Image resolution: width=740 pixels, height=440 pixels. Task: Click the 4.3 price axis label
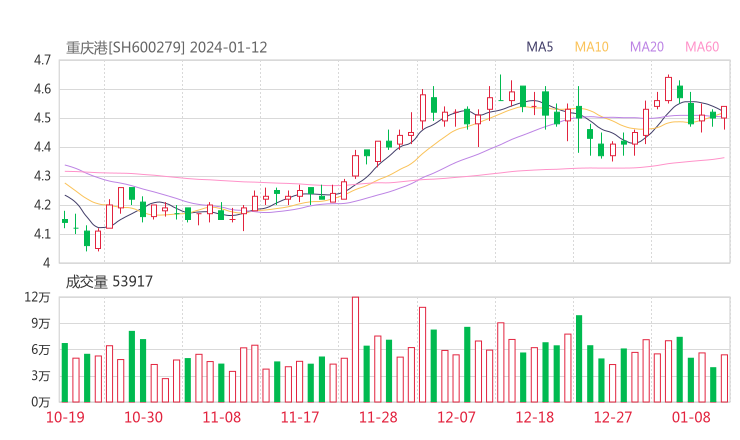[42, 176]
